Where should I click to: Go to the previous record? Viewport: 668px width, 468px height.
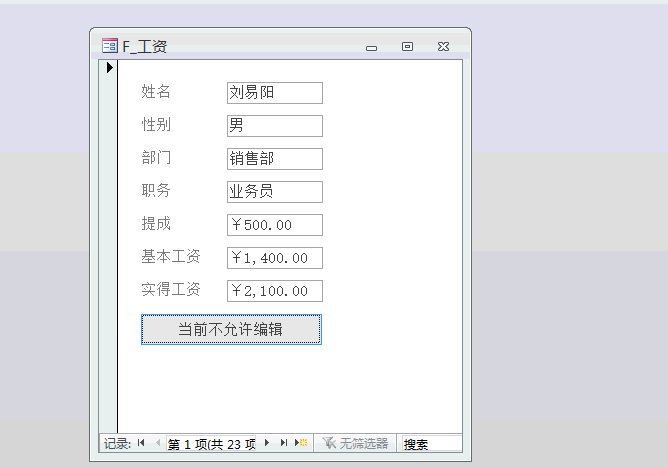[157, 443]
